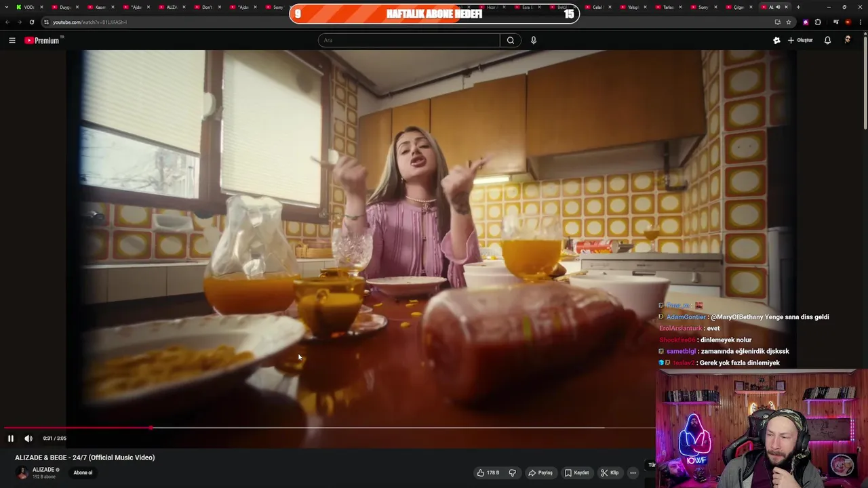Focus the Ara search field
Viewport: 868px width, 488px height.
(x=409, y=41)
